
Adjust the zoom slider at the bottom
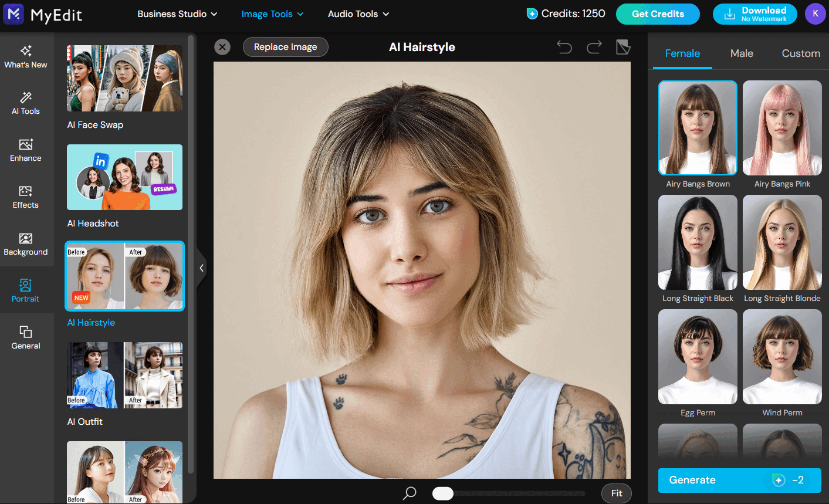tap(443, 493)
